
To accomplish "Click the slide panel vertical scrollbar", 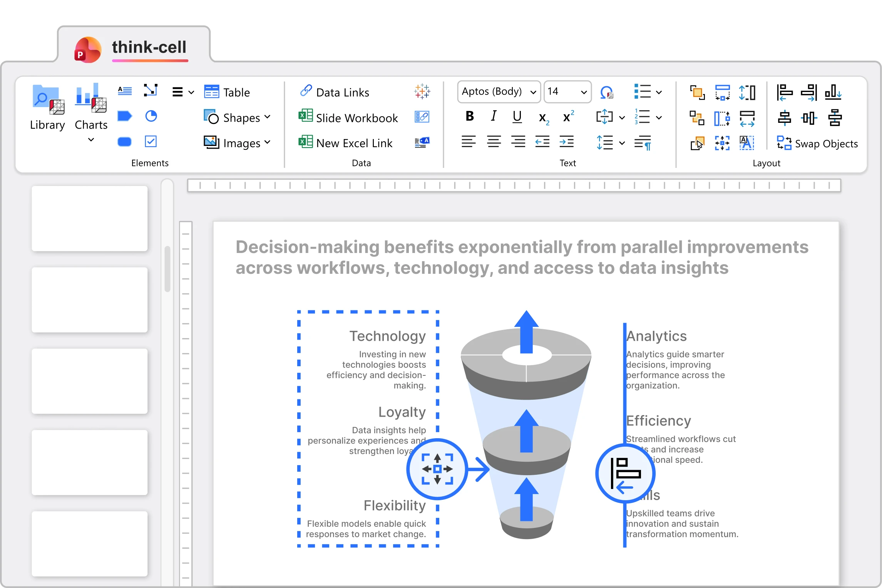I will pyautogui.click(x=167, y=269).
